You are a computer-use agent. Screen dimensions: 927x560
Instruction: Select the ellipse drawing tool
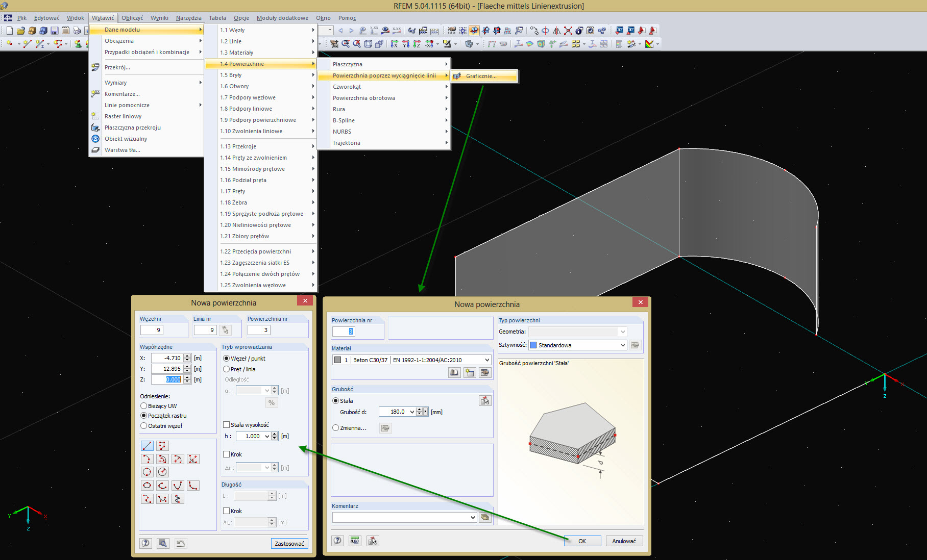point(147,486)
